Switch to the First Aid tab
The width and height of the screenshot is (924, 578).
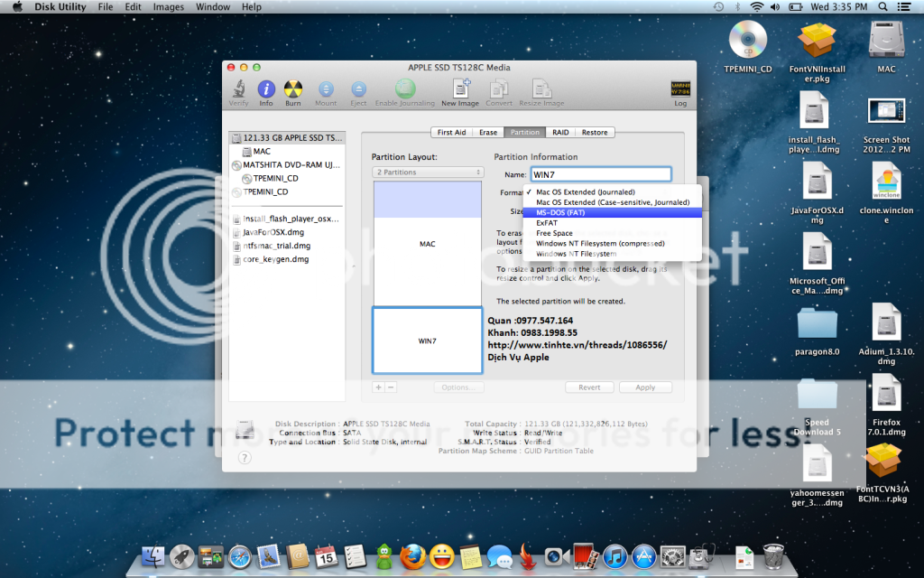point(452,132)
